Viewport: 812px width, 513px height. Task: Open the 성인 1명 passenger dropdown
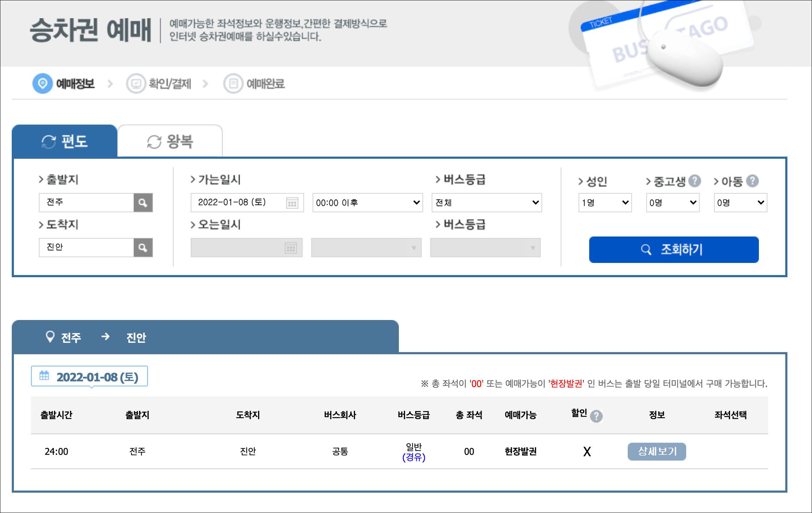click(605, 203)
